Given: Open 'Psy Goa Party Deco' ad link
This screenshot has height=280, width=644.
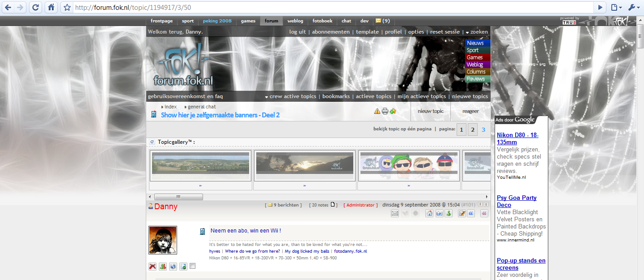Looking at the screenshot, I should (x=517, y=201).
